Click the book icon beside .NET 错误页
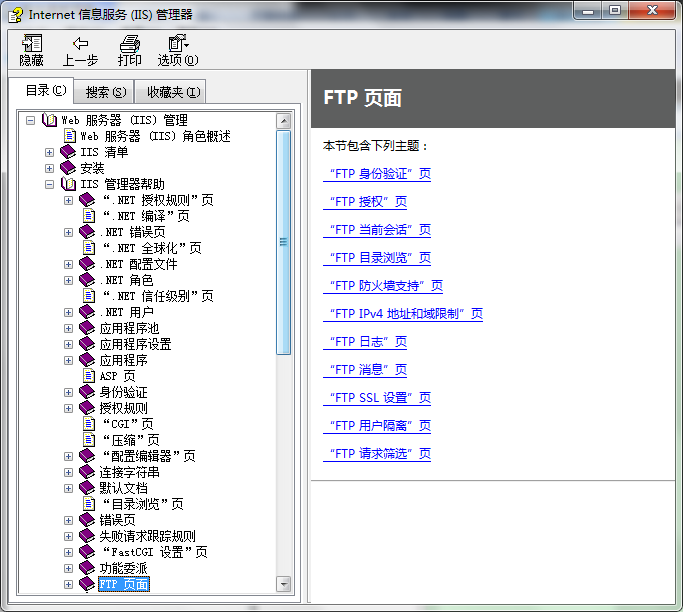The image size is (683, 612). click(87, 232)
